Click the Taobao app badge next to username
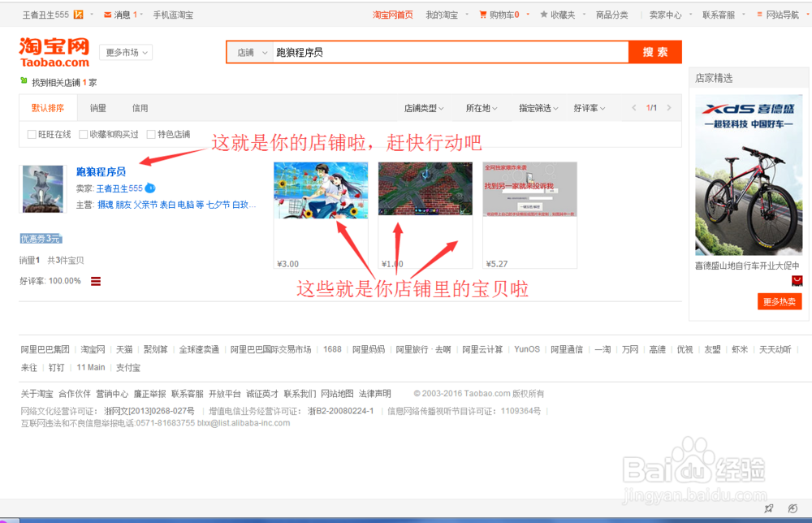The height and width of the screenshot is (523, 812). 78,14
